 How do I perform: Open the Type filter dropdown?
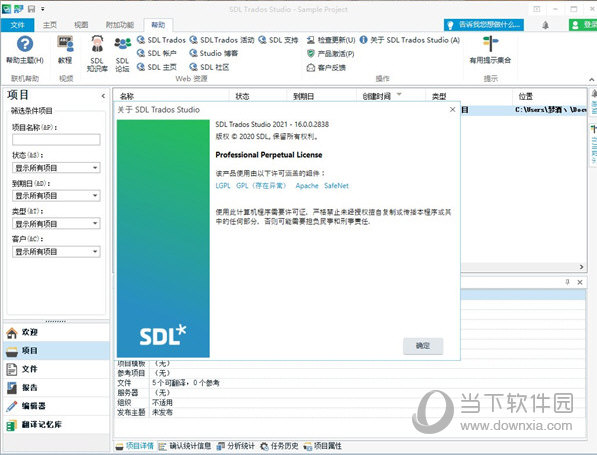click(x=56, y=224)
